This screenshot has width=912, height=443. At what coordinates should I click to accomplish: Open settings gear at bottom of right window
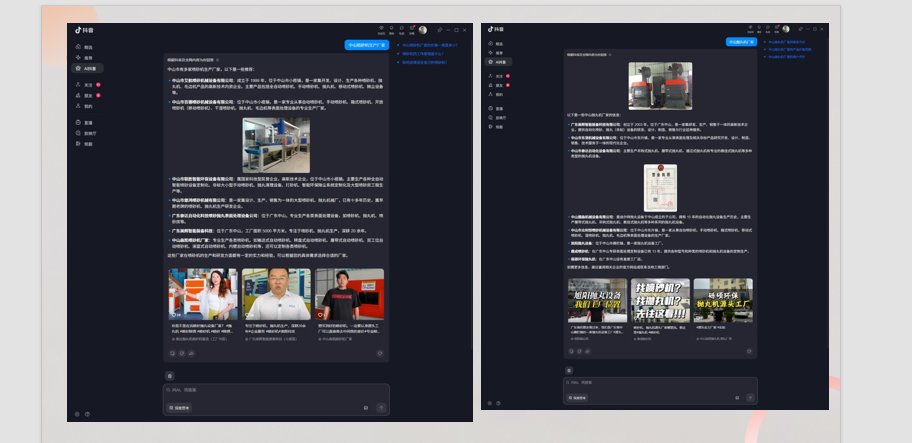[x=490, y=403]
